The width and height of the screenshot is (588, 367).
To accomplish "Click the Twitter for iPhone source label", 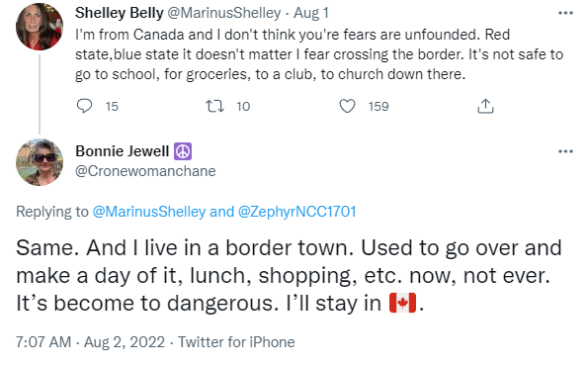I will pyautogui.click(x=236, y=342).
